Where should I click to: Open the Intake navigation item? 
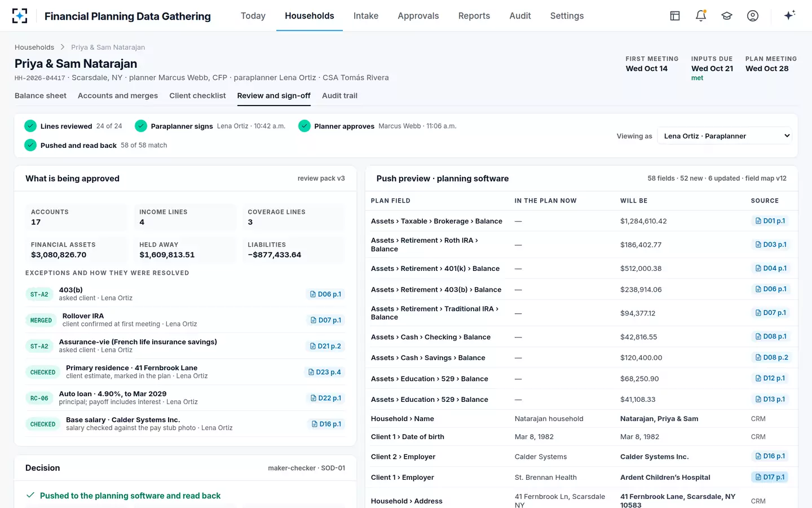[x=366, y=16]
